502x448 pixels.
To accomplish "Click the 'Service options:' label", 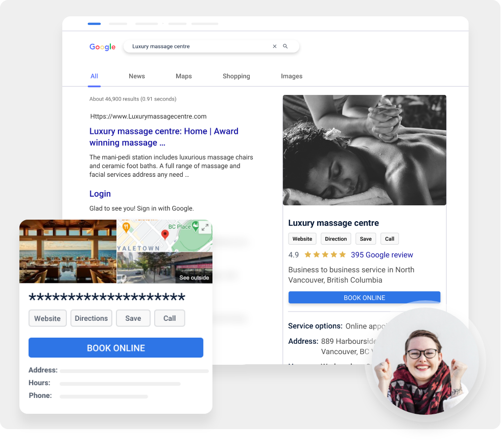I will pyautogui.click(x=315, y=326).
